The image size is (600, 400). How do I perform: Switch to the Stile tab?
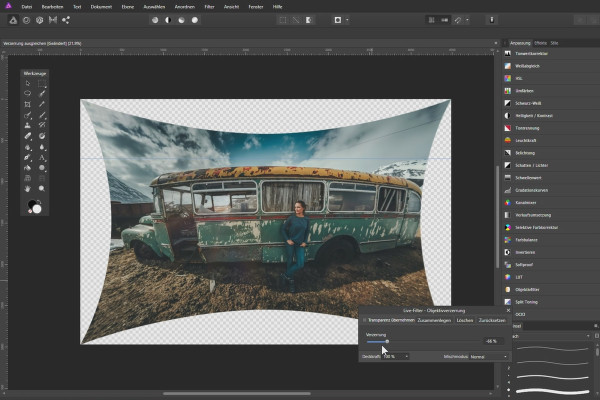554,43
